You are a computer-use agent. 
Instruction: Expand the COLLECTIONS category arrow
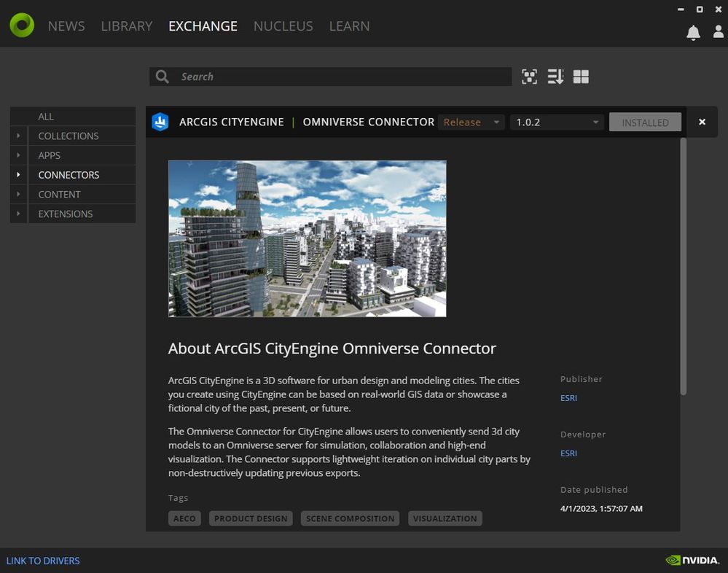click(x=18, y=136)
